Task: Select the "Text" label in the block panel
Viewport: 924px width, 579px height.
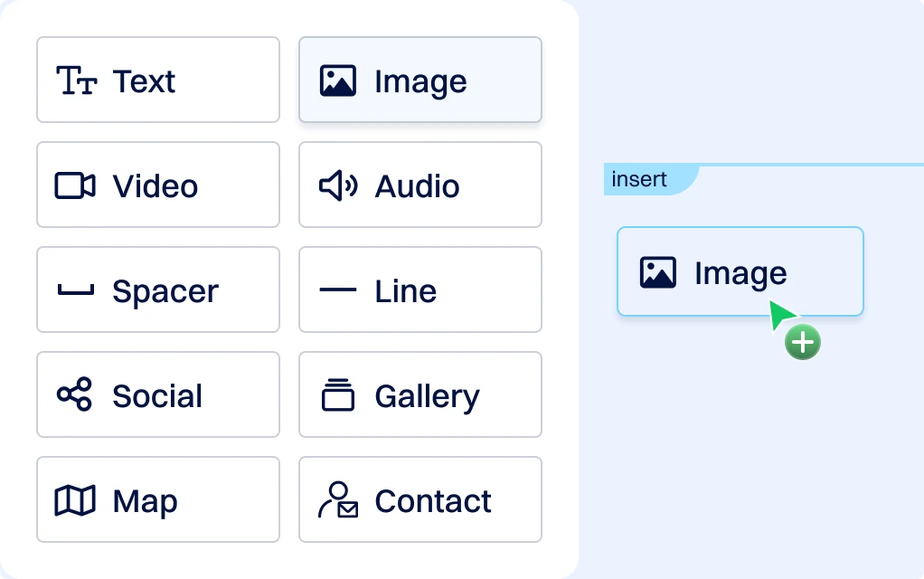Action: tap(144, 81)
